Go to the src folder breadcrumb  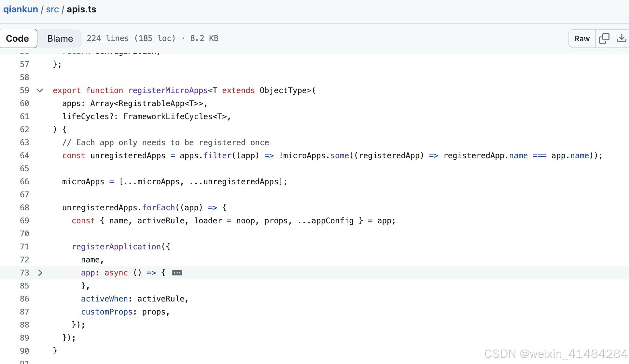(x=52, y=9)
